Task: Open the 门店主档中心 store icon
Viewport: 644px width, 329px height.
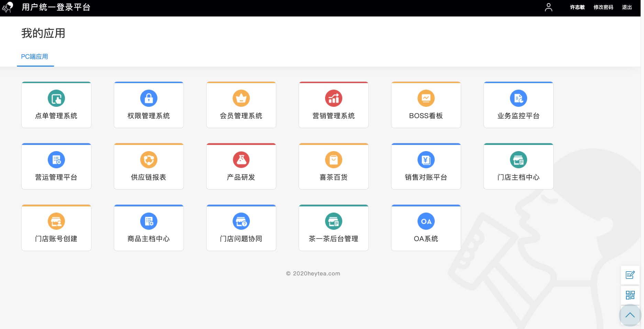Action: [519, 160]
